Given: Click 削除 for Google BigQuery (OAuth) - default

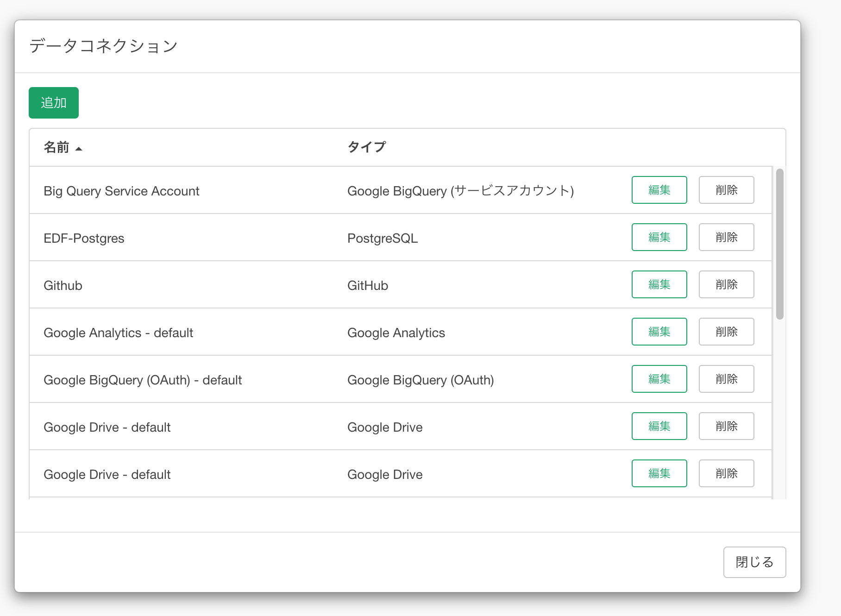Looking at the screenshot, I should (x=726, y=379).
